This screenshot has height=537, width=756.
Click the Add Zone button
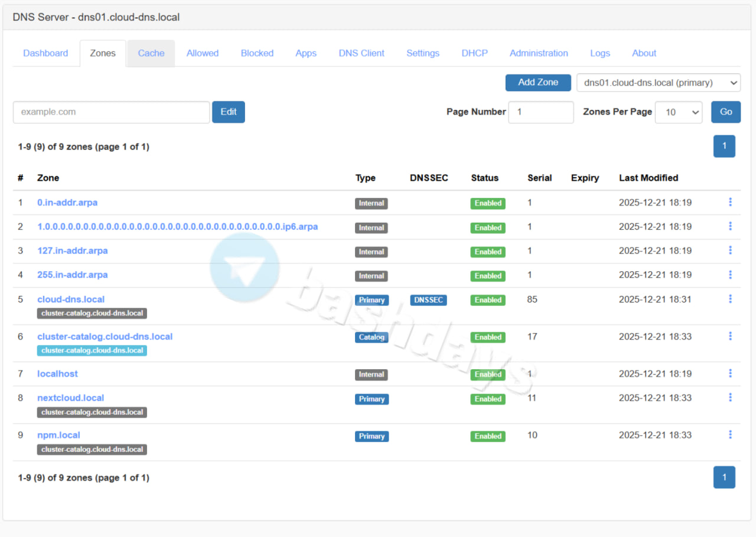pos(537,83)
